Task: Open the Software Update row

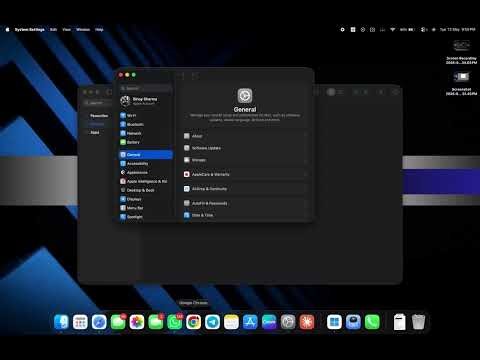Action: pyautogui.click(x=245, y=148)
